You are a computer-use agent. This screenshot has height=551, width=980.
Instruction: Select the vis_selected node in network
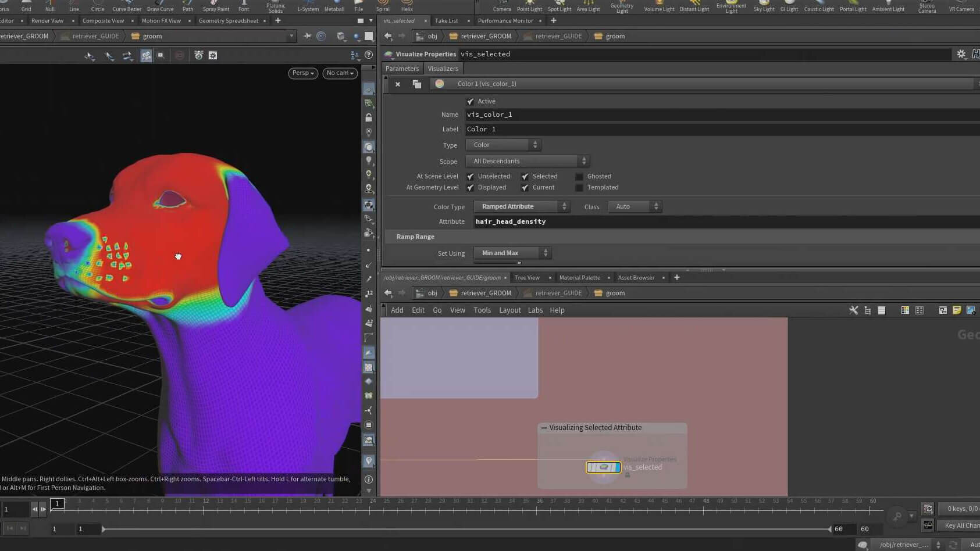[x=603, y=467]
